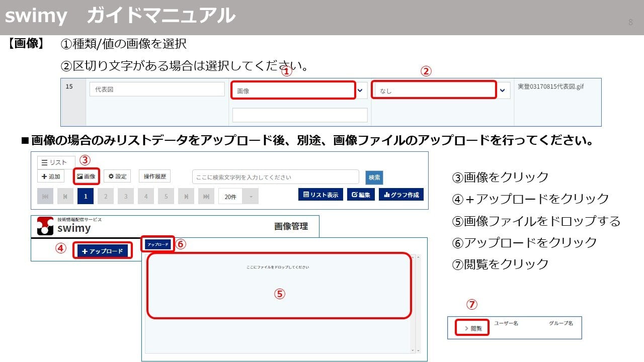Click the 代表図 name field
This screenshot has height=362, width=644.
(x=157, y=89)
